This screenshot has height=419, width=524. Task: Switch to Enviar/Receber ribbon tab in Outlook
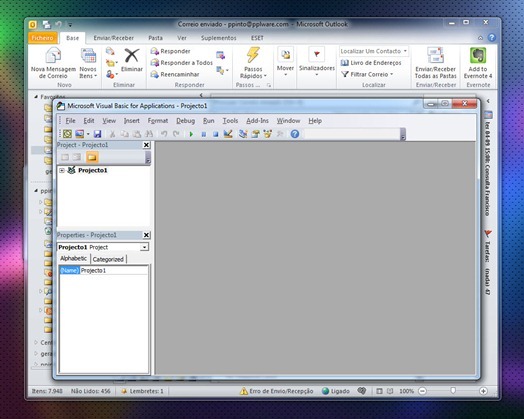coord(114,38)
